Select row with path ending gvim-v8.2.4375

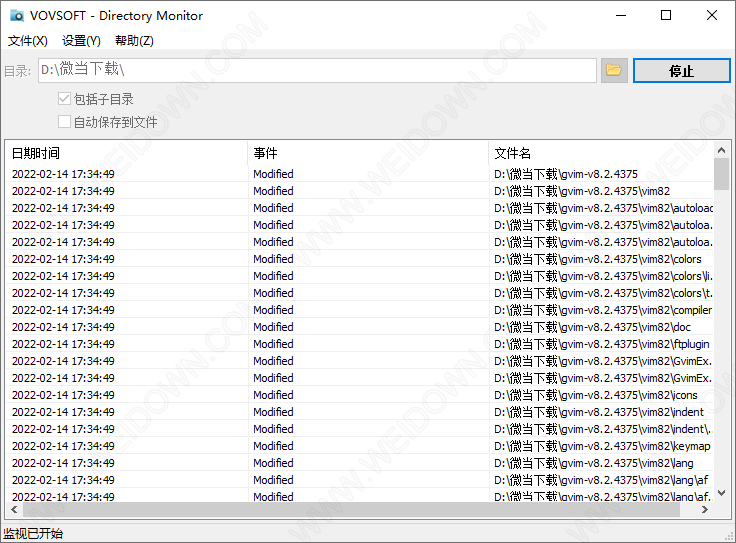point(360,174)
